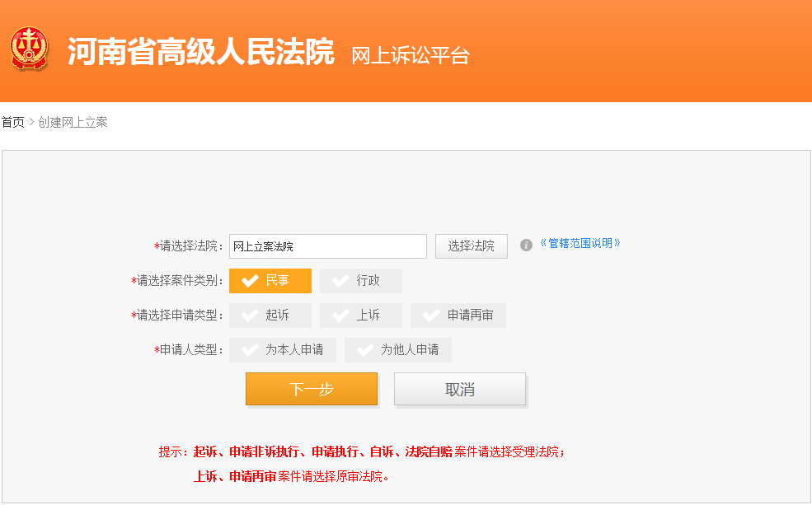The width and height of the screenshot is (812, 505).
Task: Select 上诉 as the application type
Action: [x=360, y=315]
